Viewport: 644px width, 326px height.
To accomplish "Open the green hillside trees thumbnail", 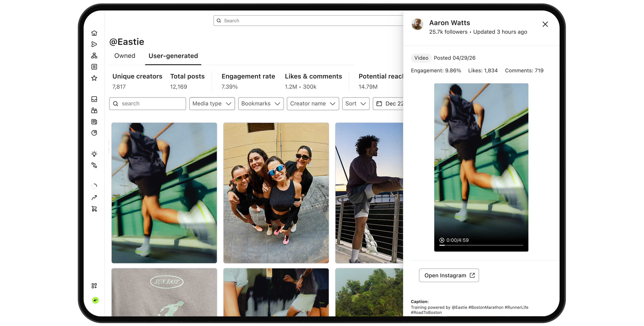I will [x=369, y=292].
